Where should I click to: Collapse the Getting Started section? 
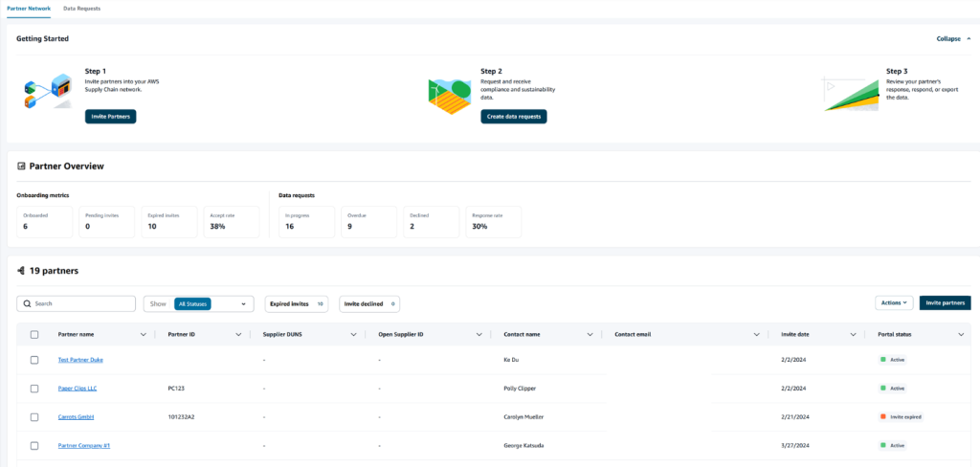953,39
